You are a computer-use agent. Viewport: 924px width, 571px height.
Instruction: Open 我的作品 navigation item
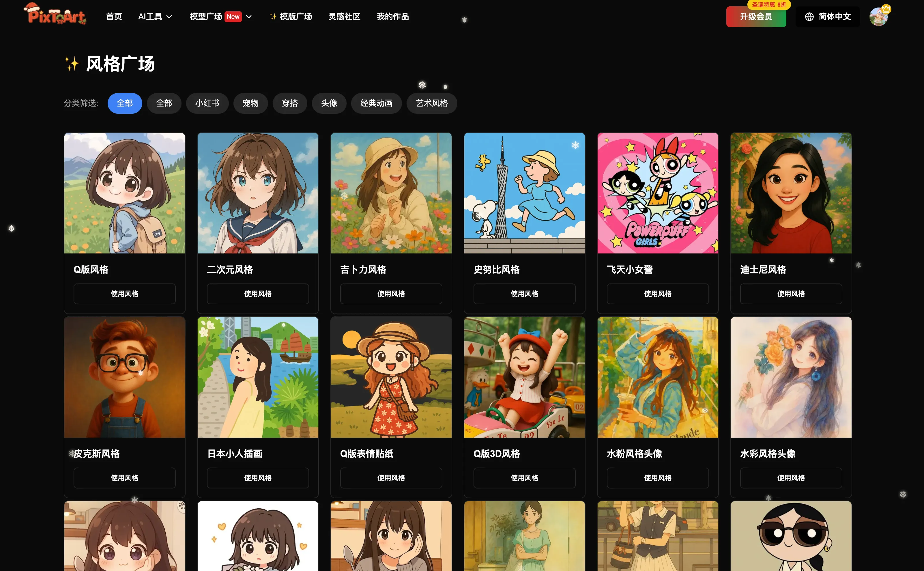[392, 17]
